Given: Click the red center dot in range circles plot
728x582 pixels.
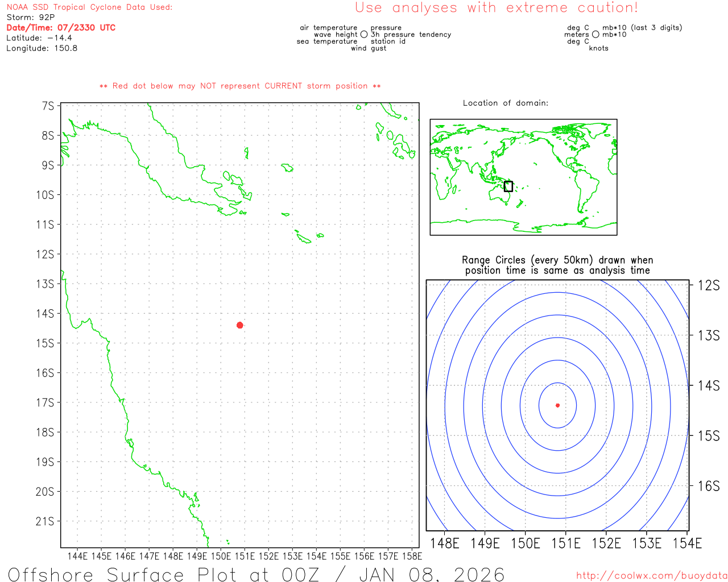Looking at the screenshot, I should pyautogui.click(x=557, y=405).
